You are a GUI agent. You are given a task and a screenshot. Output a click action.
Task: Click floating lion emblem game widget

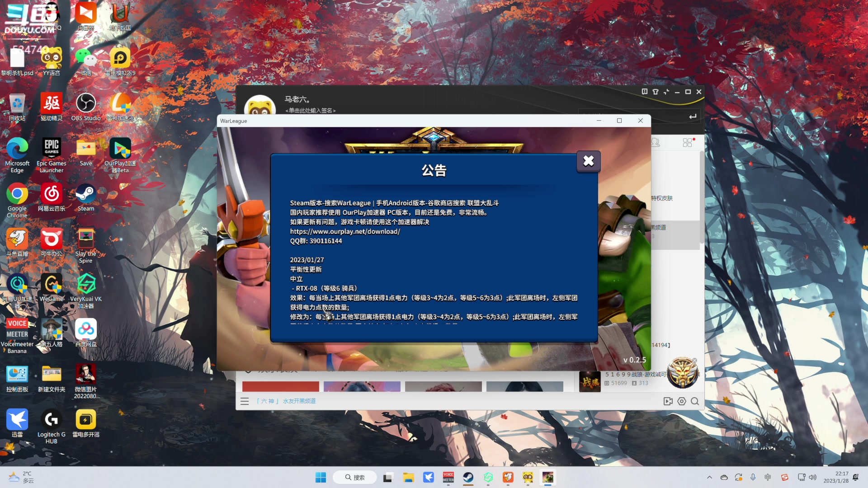pyautogui.click(x=683, y=373)
